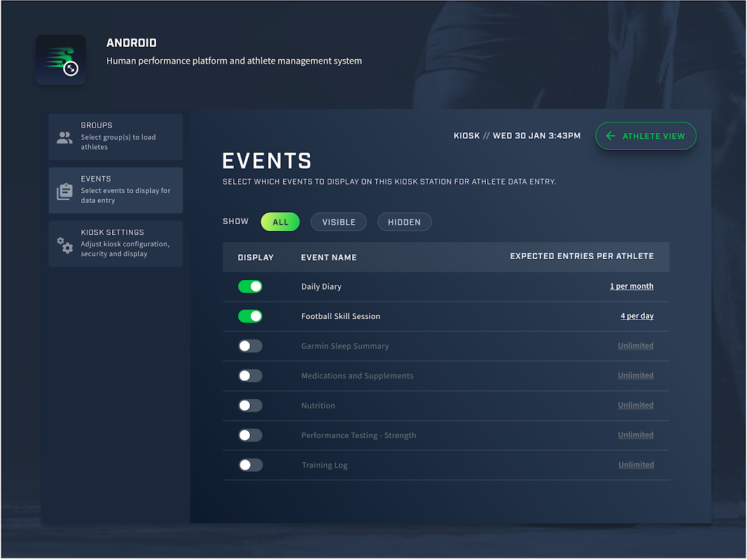Click Unlimited for Performance Testing - Strength
The image size is (747, 560).
[636, 435]
